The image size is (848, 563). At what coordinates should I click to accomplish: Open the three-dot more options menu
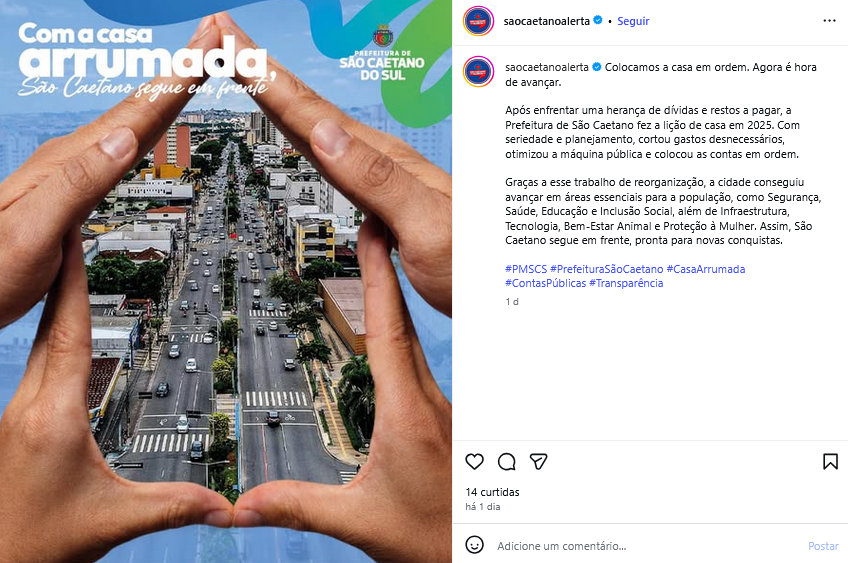(x=829, y=21)
